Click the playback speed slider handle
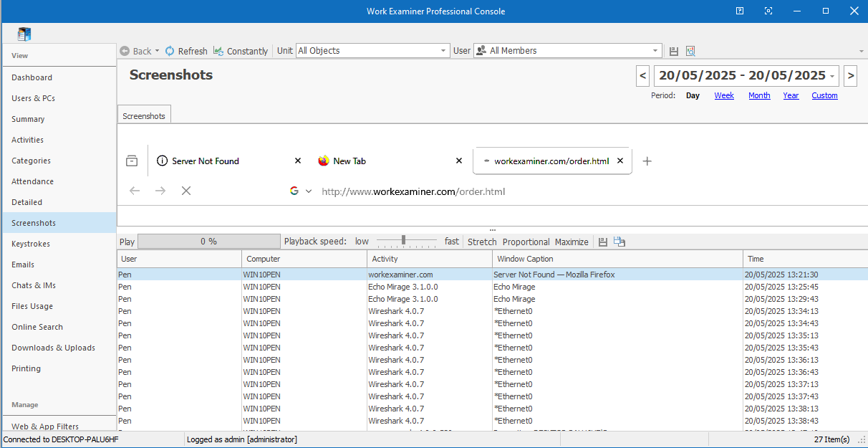 click(x=404, y=241)
